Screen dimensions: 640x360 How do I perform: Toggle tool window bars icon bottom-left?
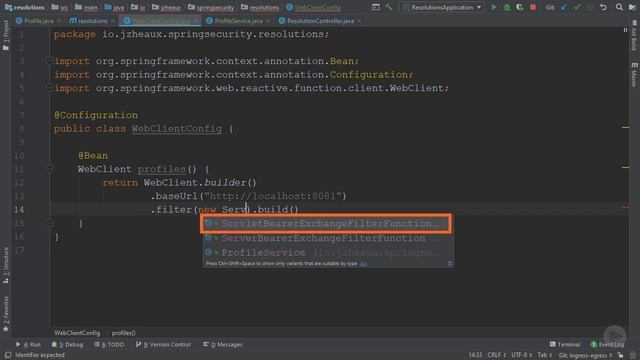coord(8,355)
